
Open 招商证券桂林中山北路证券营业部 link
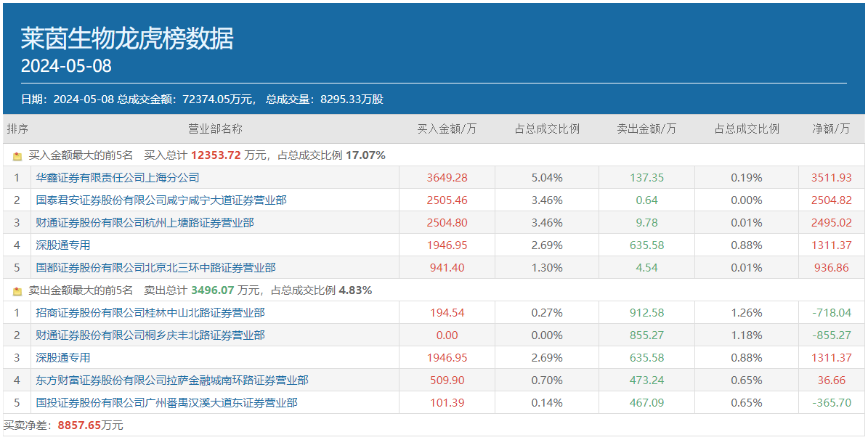[x=150, y=313]
